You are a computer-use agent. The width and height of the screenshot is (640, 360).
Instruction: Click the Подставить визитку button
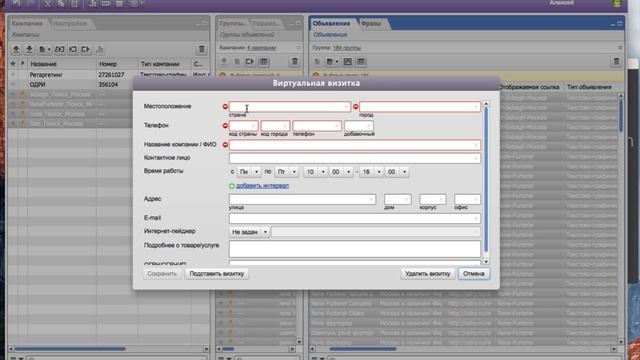click(217, 274)
